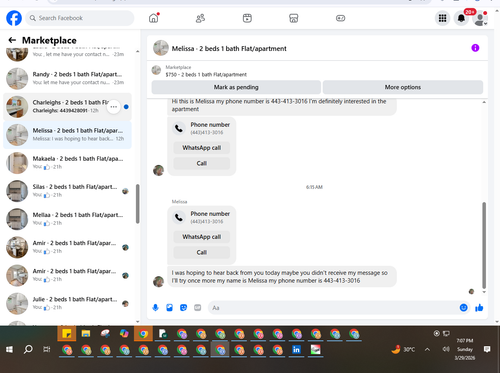Open Silas's conversation in the list
The image size is (500, 373).
67,191
